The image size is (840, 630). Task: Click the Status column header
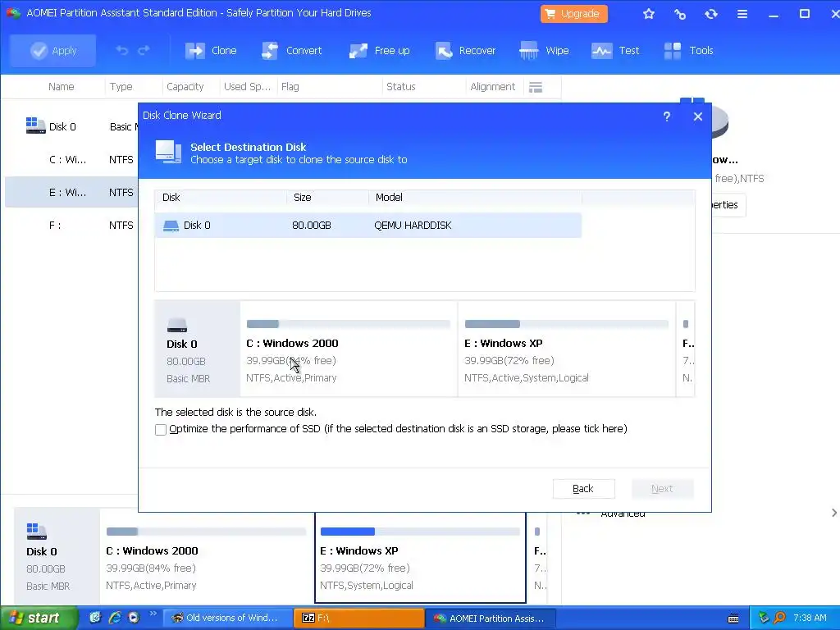(x=400, y=87)
